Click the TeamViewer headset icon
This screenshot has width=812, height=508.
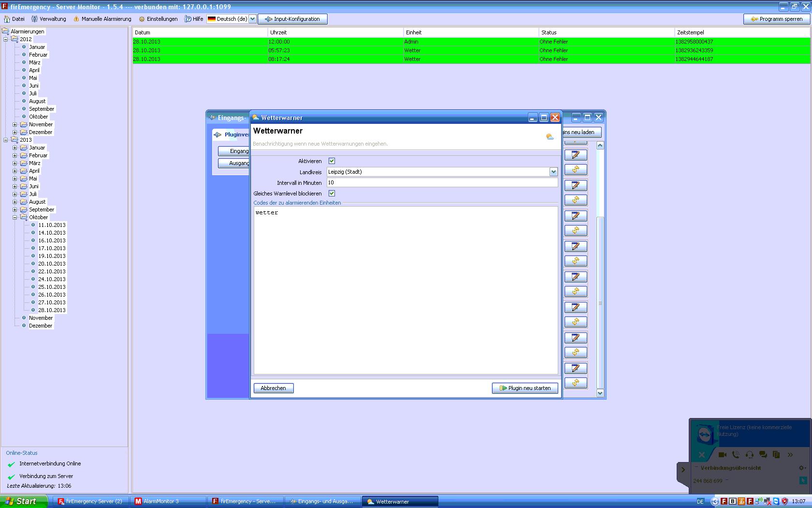point(750,455)
